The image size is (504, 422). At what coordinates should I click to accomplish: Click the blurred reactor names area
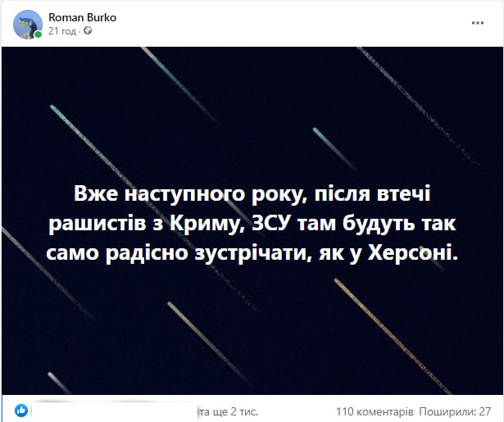[x=115, y=411]
